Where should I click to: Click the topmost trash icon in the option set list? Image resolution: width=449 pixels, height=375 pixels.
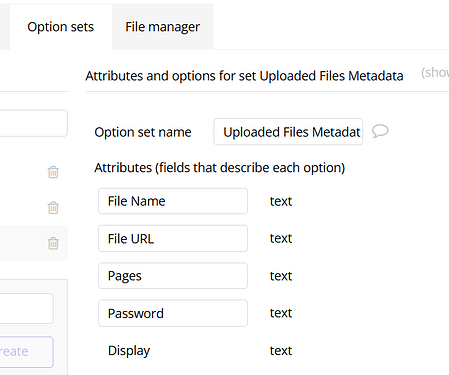click(x=53, y=172)
